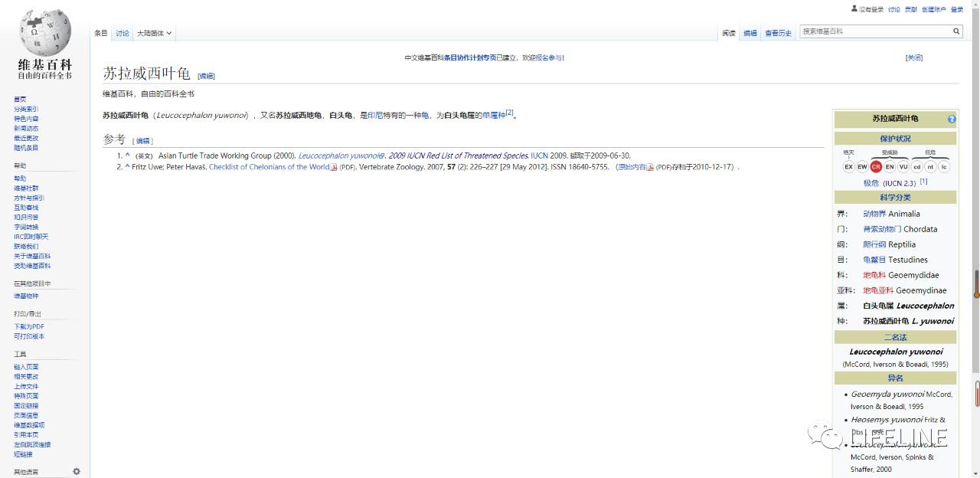The width and height of the screenshot is (980, 478).
Task: Click the search magnifier icon
Action: (x=956, y=31)
